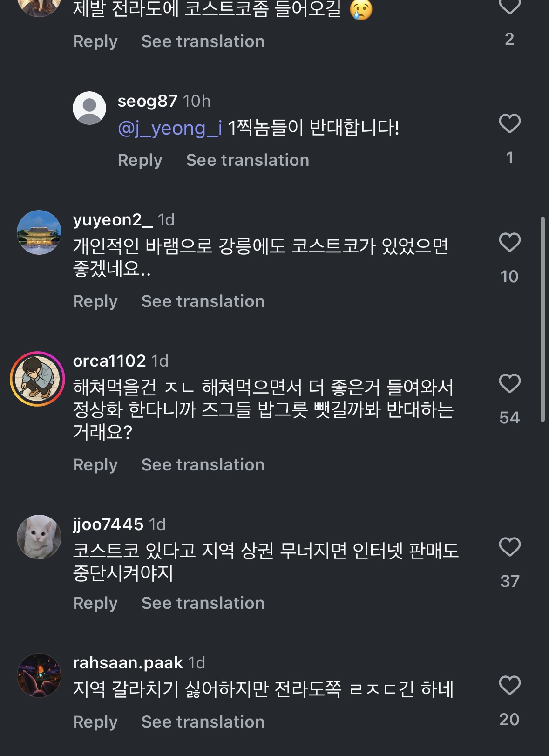
Task: Reply to orca1102's comment
Action: pos(95,465)
